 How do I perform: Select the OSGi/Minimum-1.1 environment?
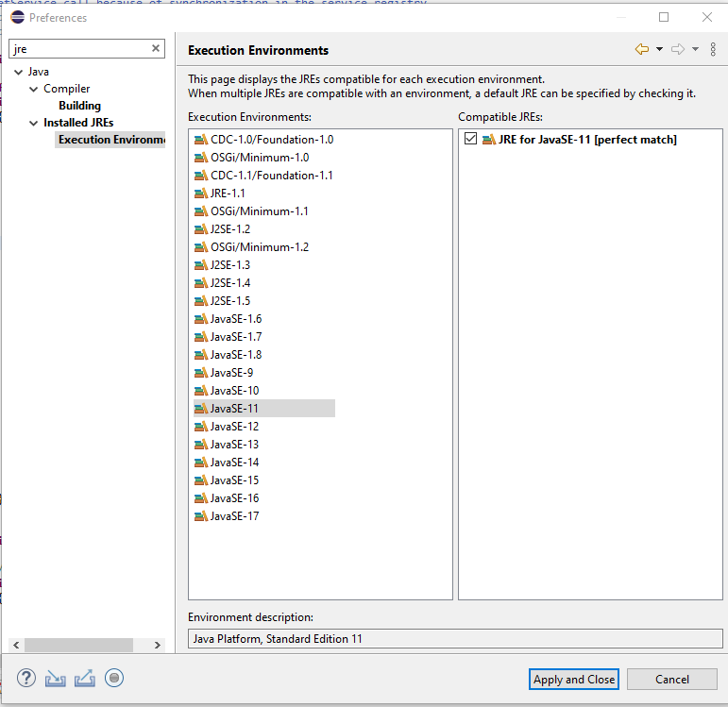pos(251,211)
